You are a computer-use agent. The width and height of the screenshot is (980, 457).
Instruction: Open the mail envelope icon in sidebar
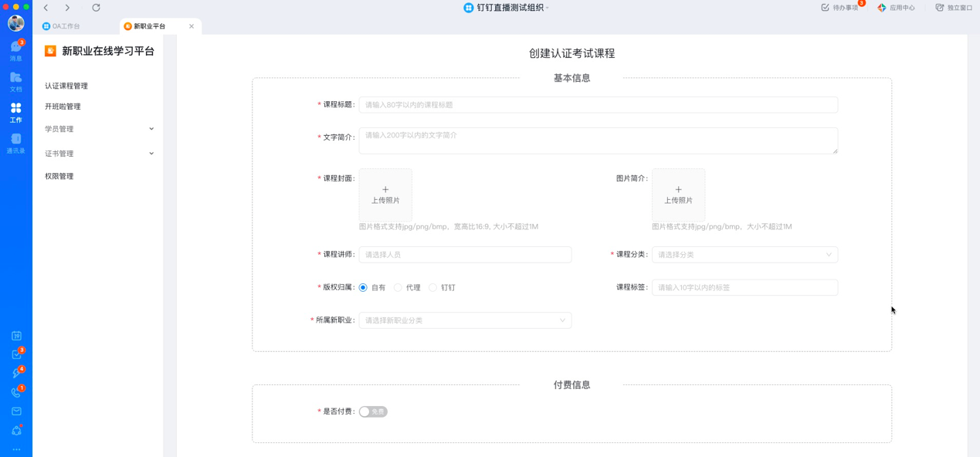16,411
